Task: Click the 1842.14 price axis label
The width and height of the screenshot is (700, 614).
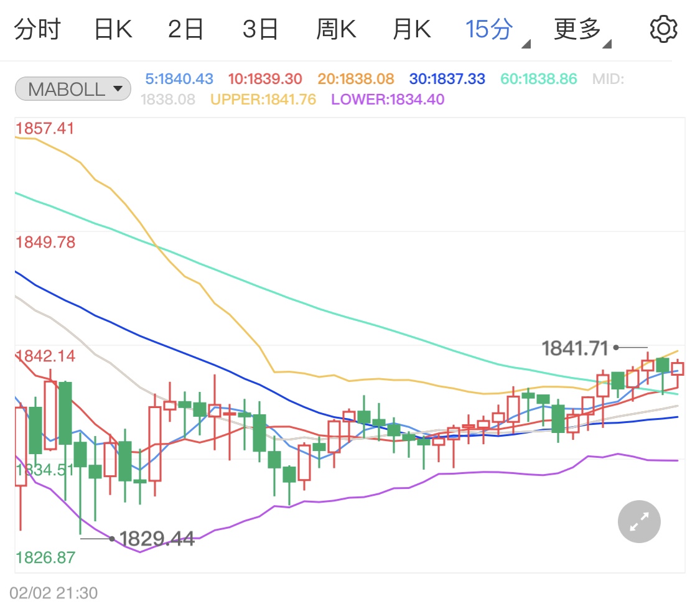Action: click(x=45, y=356)
